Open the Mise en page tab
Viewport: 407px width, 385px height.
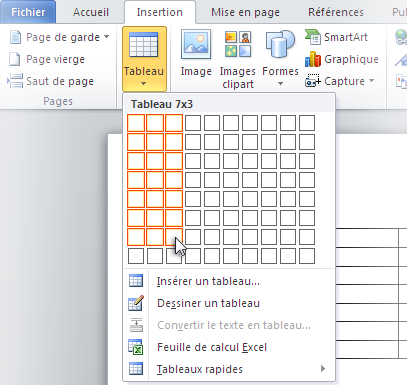245,12
